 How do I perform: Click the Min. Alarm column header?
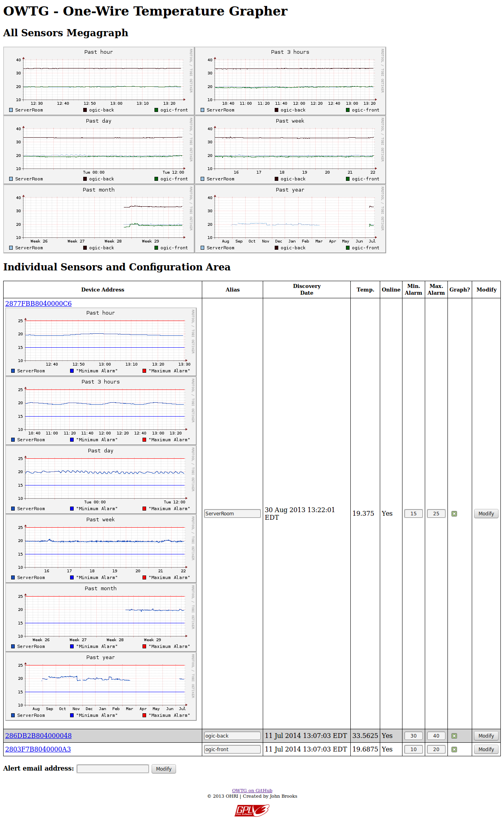[414, 290]
